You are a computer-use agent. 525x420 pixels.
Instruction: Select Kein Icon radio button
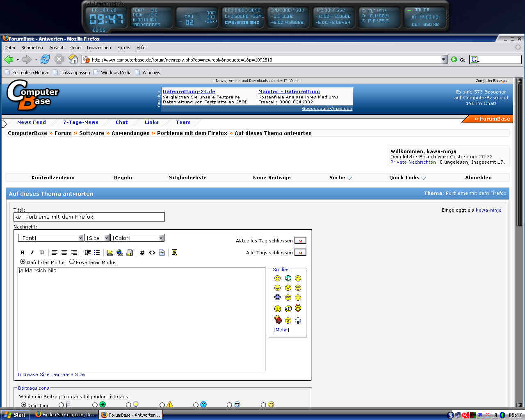pos(23,404)
